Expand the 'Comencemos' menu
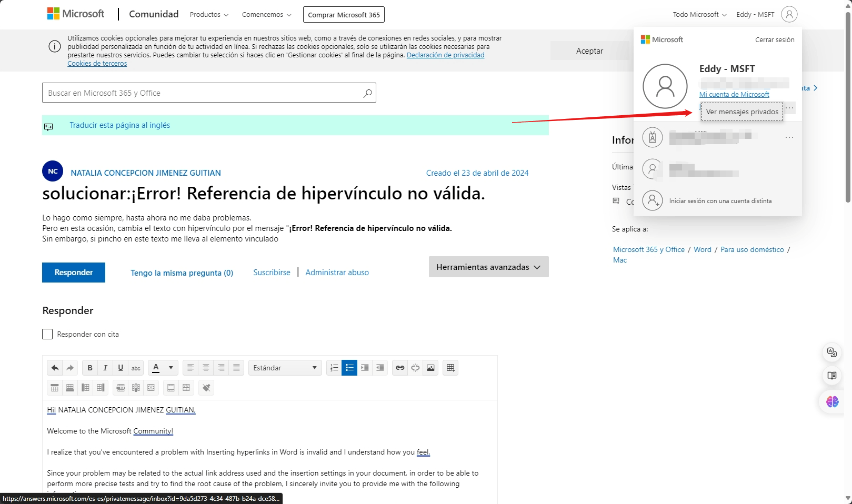Viewport: 852px width, 504px height. (266, 15)
